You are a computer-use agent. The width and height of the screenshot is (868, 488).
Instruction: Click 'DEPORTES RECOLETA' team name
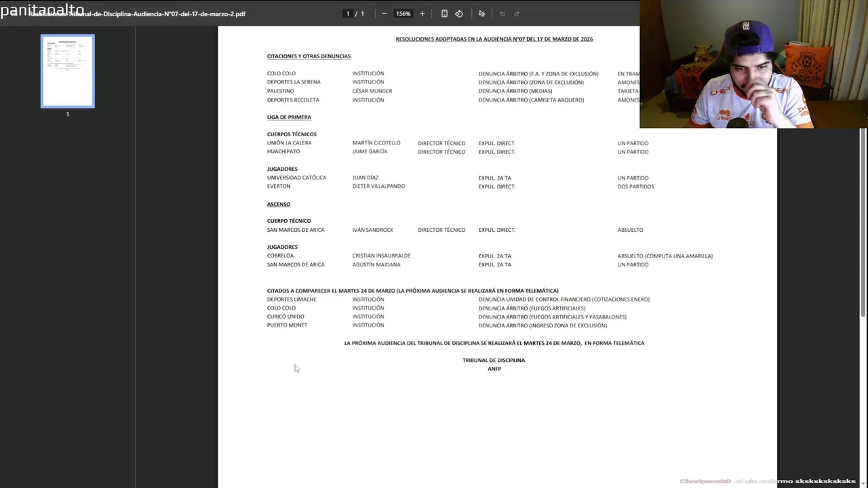click(x=293, y=100)
